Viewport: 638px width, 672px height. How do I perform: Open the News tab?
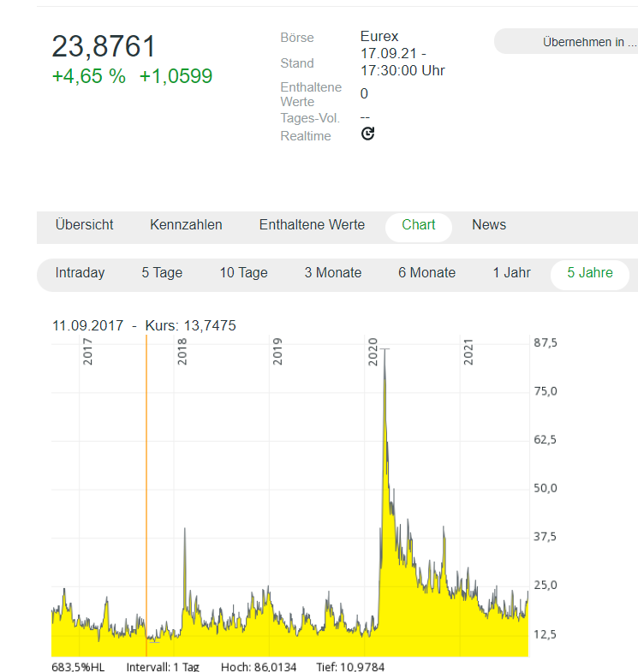pyautogui.click(x=489, y=225)
